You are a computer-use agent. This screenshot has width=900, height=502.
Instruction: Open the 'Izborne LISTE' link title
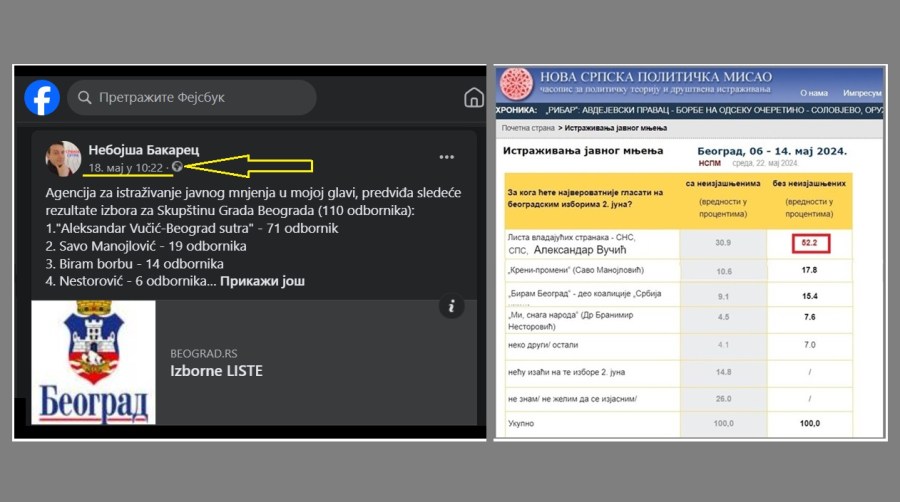tap(216, 371)
